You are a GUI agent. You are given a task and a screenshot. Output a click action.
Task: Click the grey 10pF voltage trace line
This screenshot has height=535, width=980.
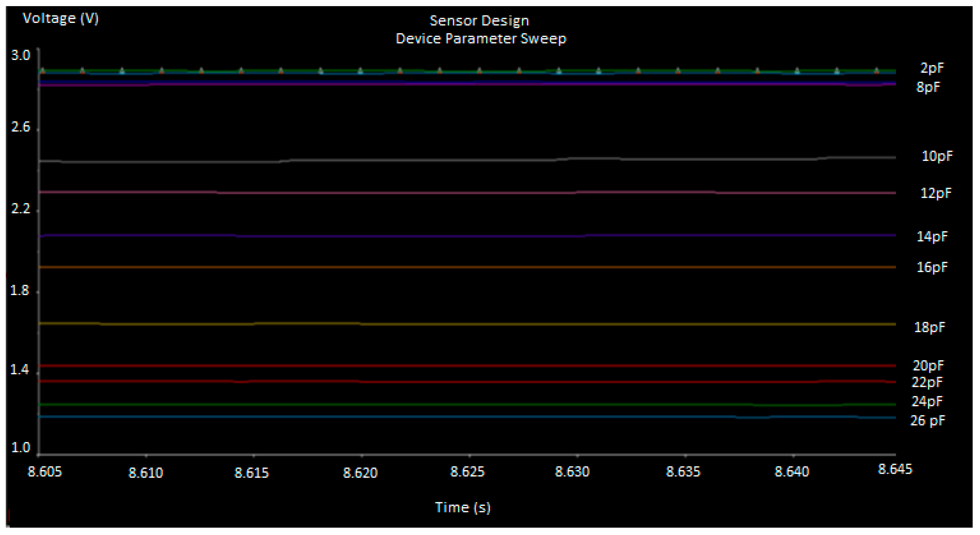[x=467, y=160]
